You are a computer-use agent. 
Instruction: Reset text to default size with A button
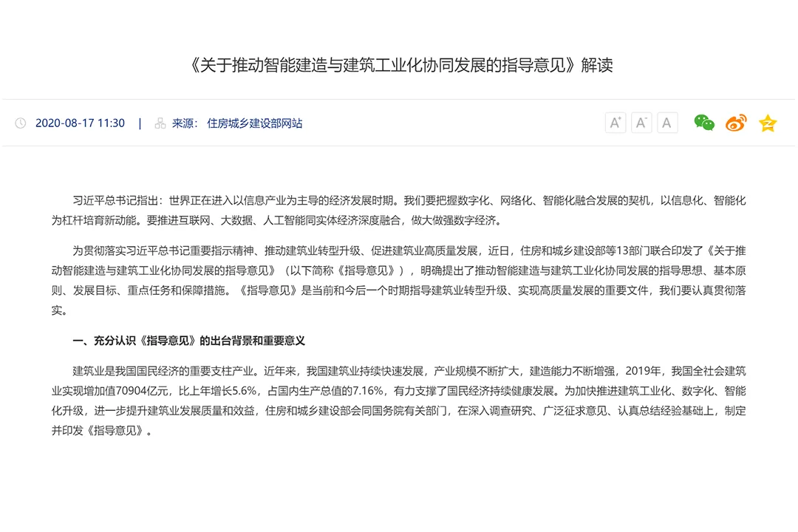coord(666,123)
